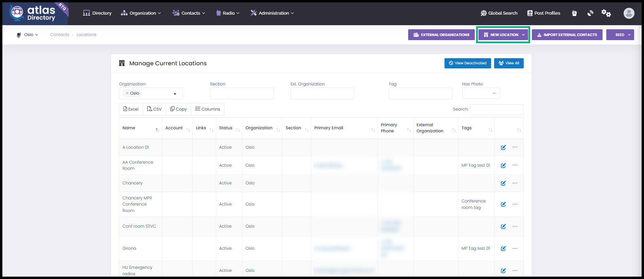Open more options for HU Emergency radios
The image size is (644, 279).
tap(515, 270)
